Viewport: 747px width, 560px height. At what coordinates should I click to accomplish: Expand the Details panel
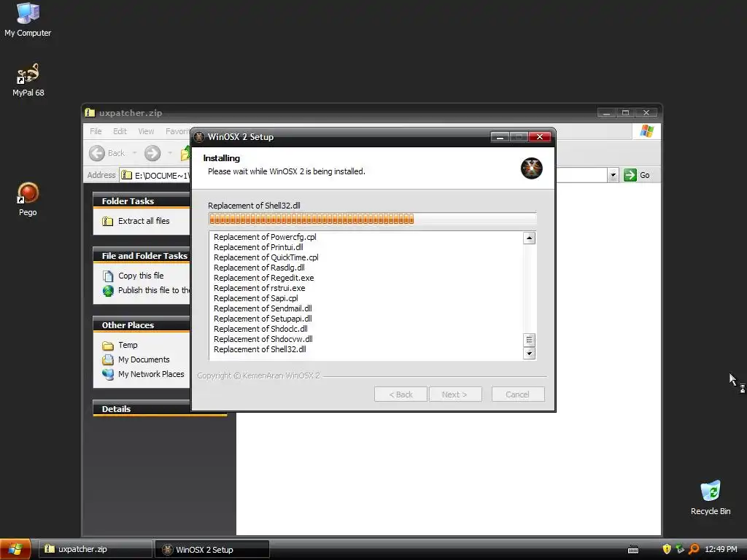tap(141, 409)
